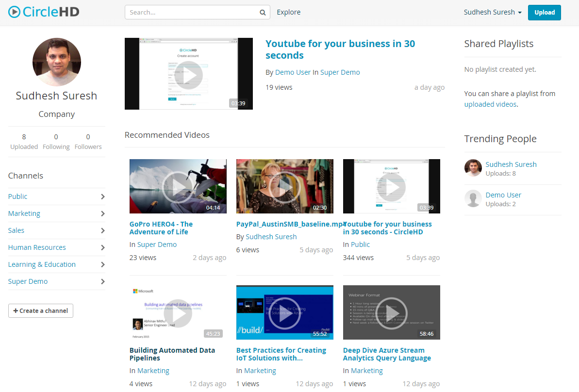The image size is (579, 392).
Task: Click Demo User avatar in Trending People
Action: [x=473, y=198]
